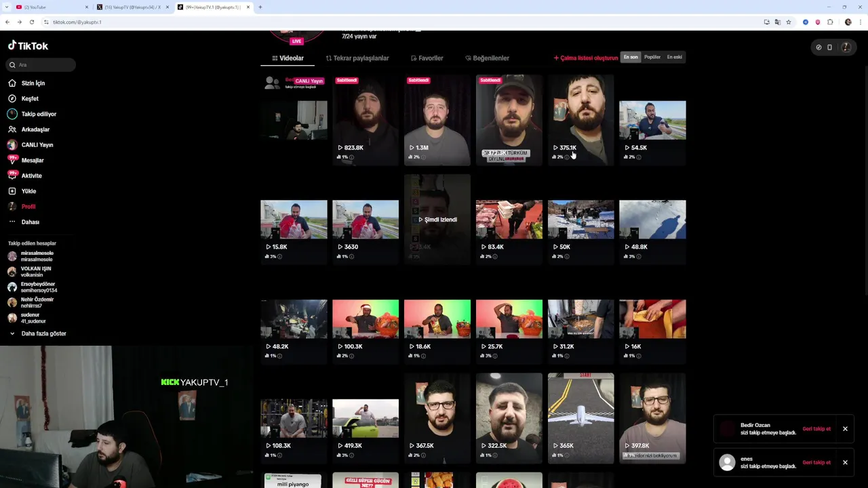The height and width of the screenshot is (488, 868).
Task: Open airplane runway video with 365K views
Action: (581, 418)
